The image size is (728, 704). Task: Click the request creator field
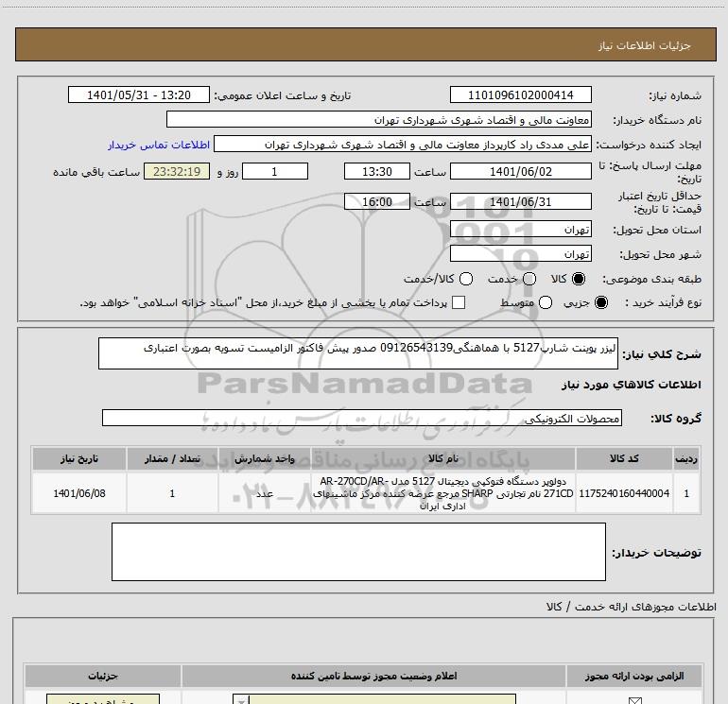pyautogui.click(x=403, y=144)
